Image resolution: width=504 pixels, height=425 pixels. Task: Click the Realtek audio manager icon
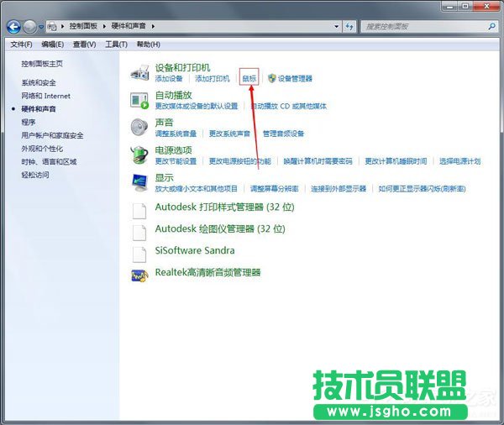pyautogui.click(x=139, y=275)
